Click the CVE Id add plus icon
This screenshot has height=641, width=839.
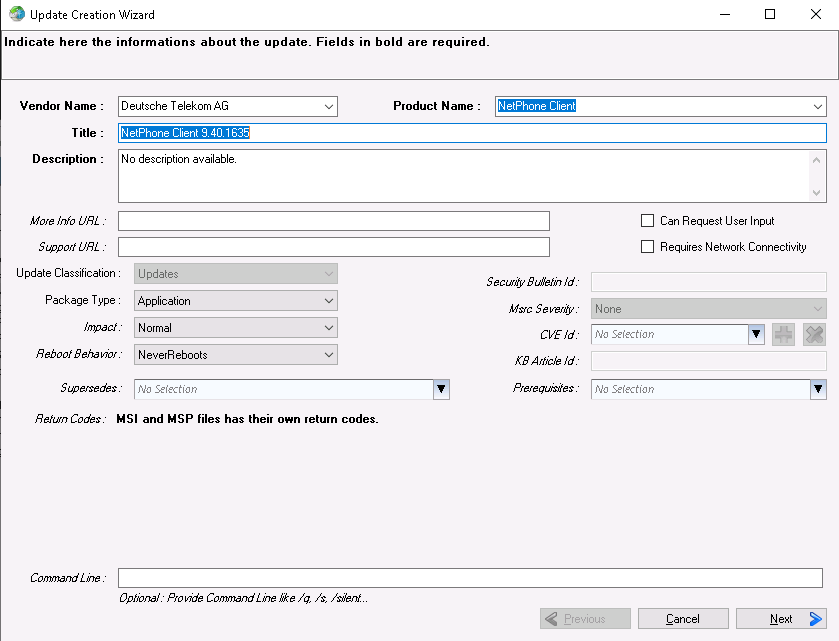[783, 334]
